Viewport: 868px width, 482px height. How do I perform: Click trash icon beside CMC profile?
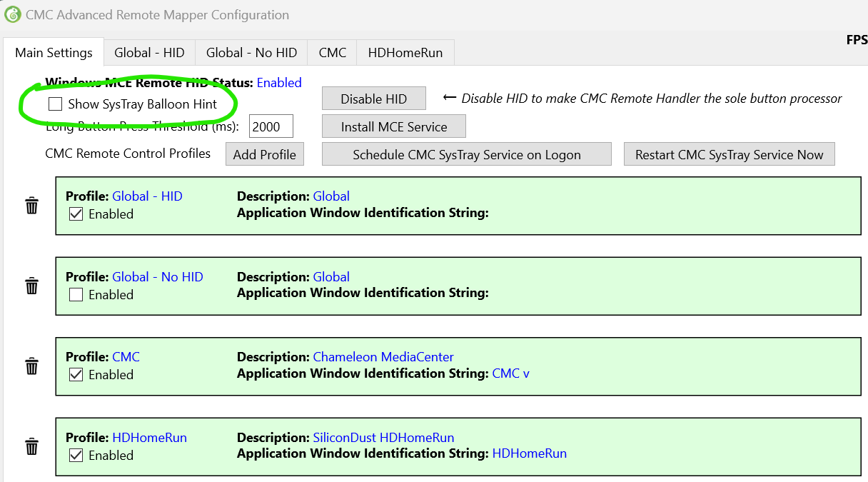click(x=32, y=366)
